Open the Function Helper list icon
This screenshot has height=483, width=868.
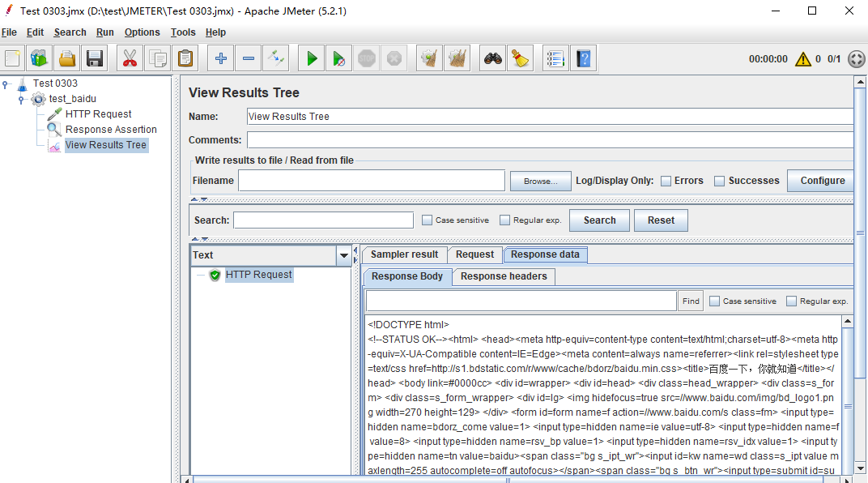pyautogui.click(x=555, y=58)
